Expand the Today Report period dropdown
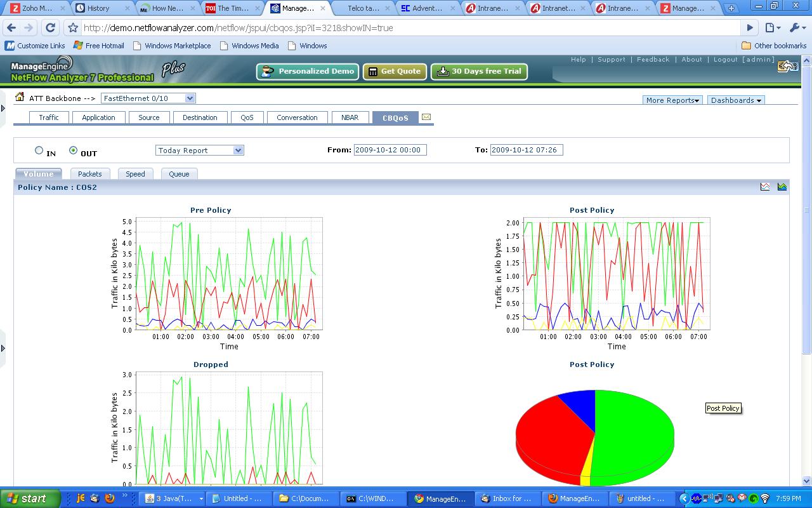The width and height of the screenshot is (812, 508). coord(200,150)
